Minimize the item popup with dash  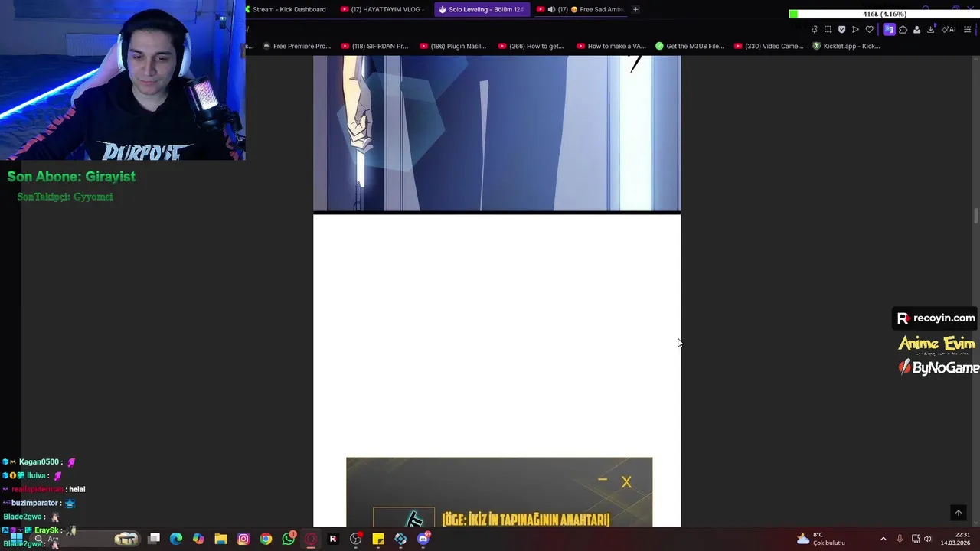coord(603,480)
